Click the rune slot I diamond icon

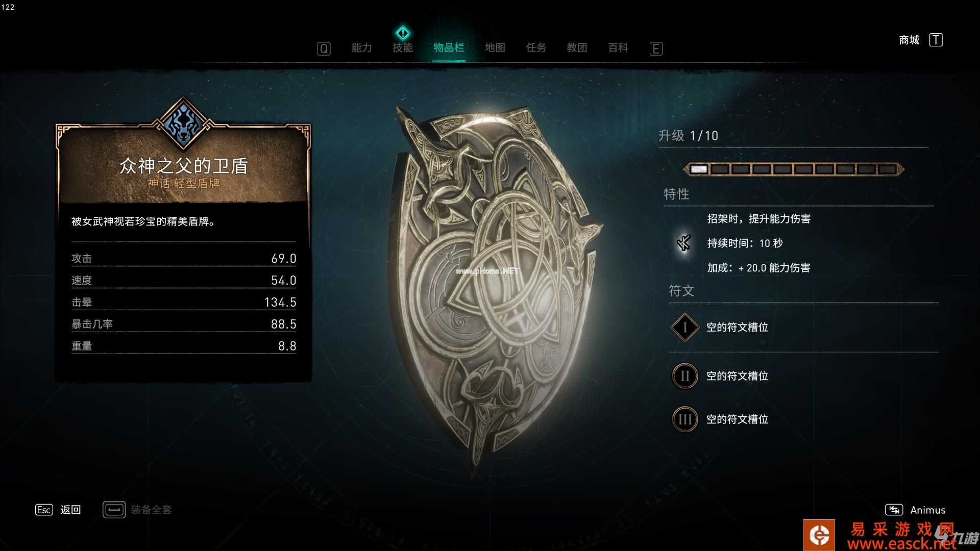pyautogui.click(x=684, y=327)
